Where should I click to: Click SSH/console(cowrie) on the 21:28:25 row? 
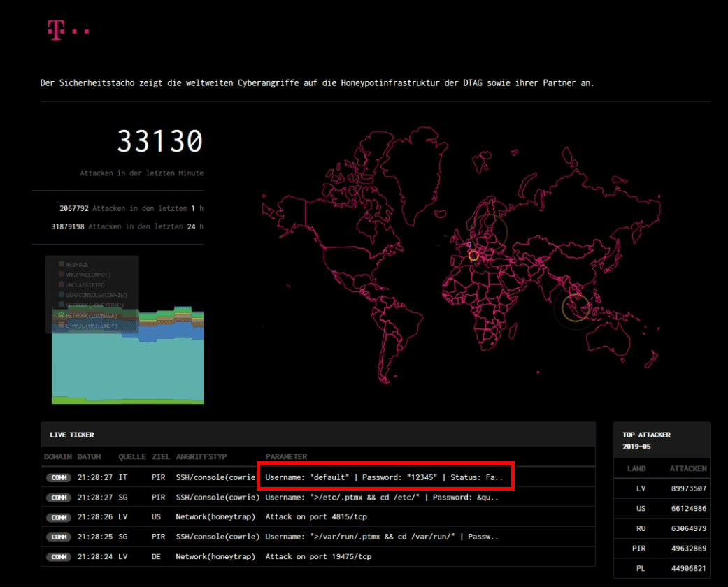click(217, 537)
